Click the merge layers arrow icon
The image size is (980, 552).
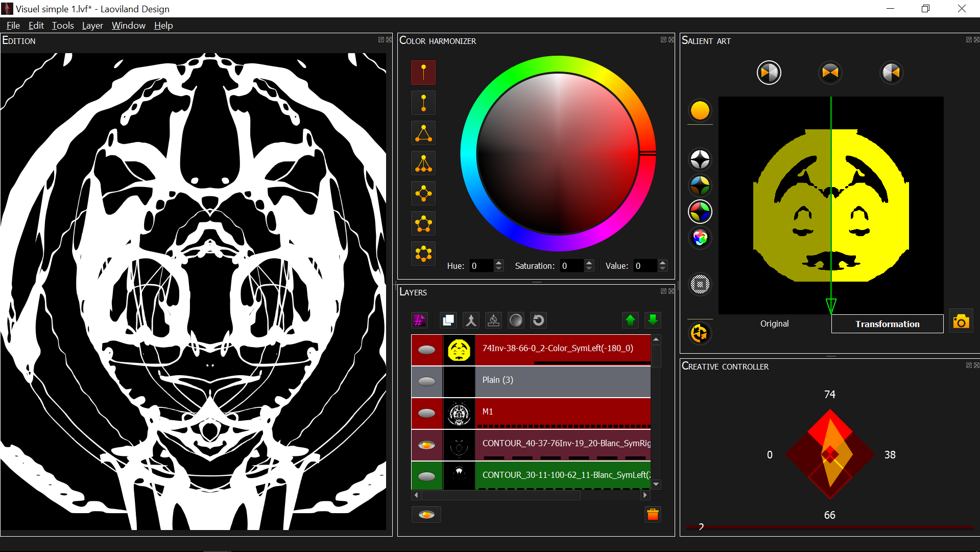click(471, 320)
